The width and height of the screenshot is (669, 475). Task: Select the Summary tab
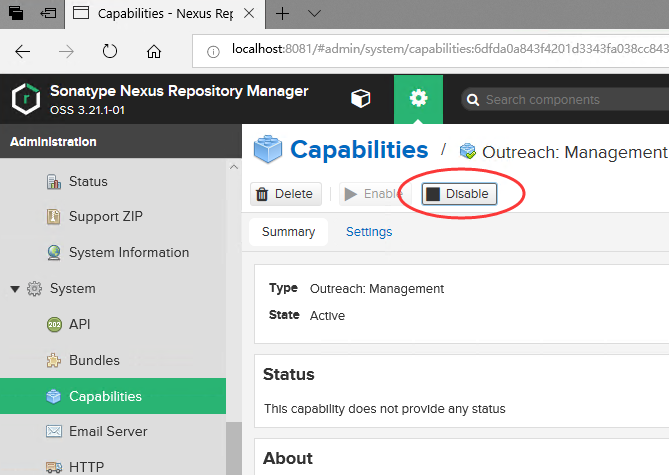[288, 232]
